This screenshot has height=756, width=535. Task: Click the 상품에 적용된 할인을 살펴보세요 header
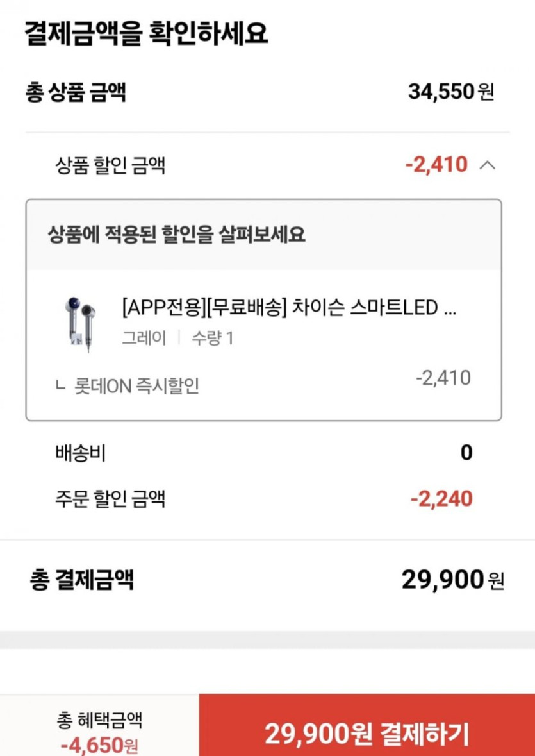176,235
